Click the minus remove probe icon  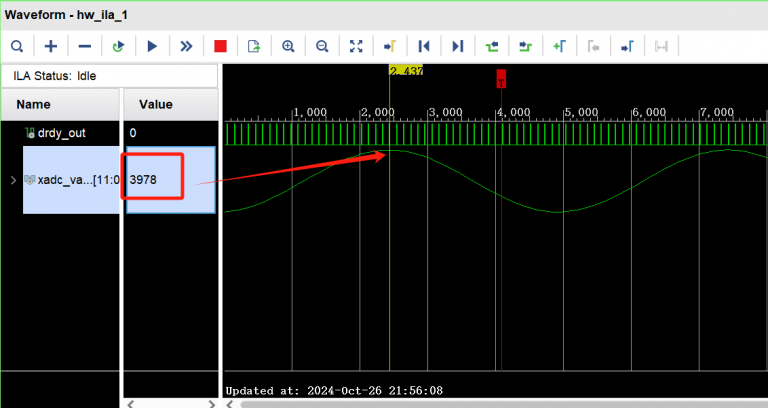point(85,46)
